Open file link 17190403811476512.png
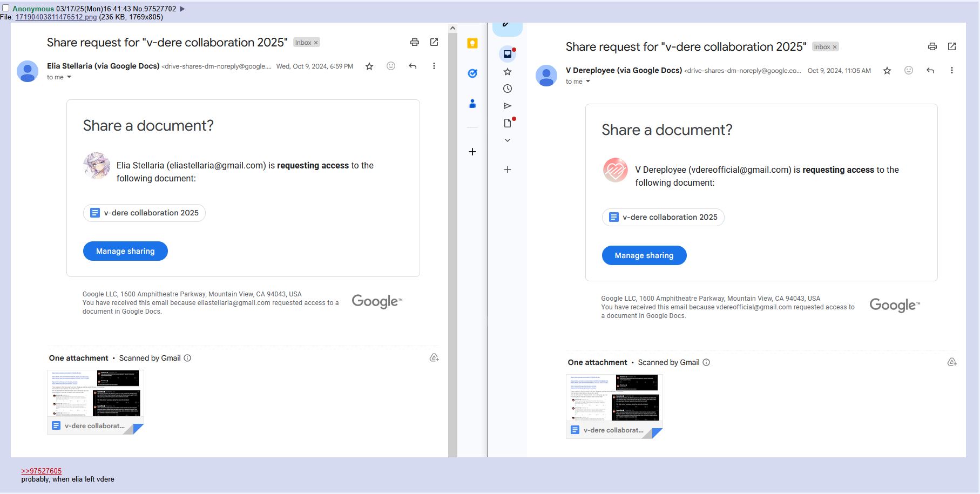The width and height of the screenshot is (980, 494). 56,17
